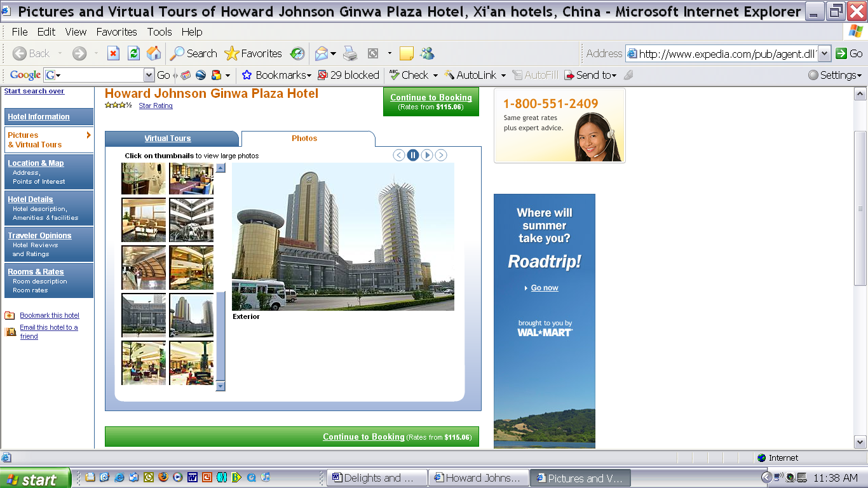Click the green Go arrow by Address

click(849, 54)
